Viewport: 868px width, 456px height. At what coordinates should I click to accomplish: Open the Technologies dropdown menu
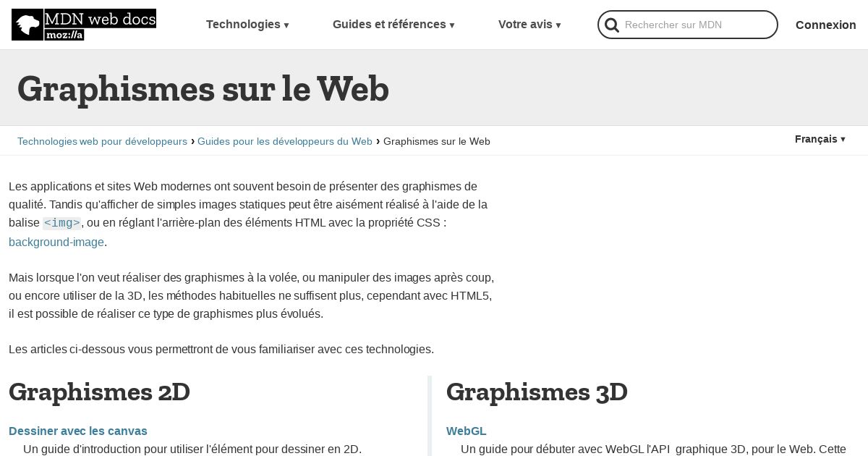click(247, 25)
